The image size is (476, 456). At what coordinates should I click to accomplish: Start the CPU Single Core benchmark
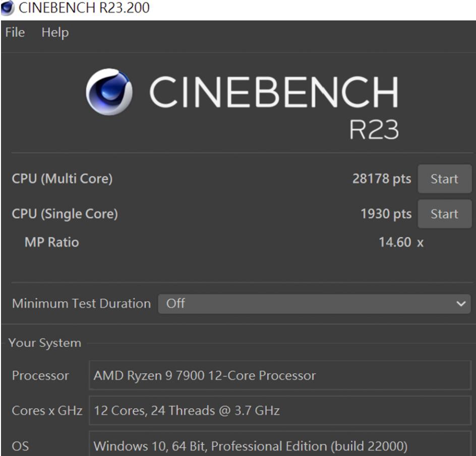click(444, 213)
